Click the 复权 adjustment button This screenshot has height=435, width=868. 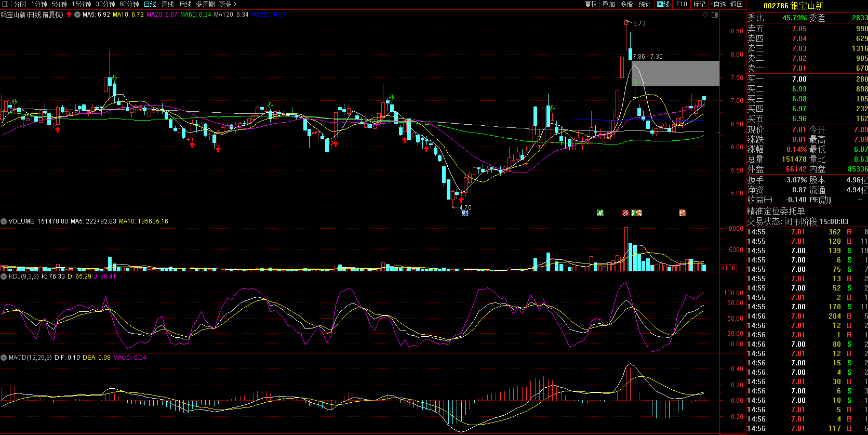click(x=591, y=4)
